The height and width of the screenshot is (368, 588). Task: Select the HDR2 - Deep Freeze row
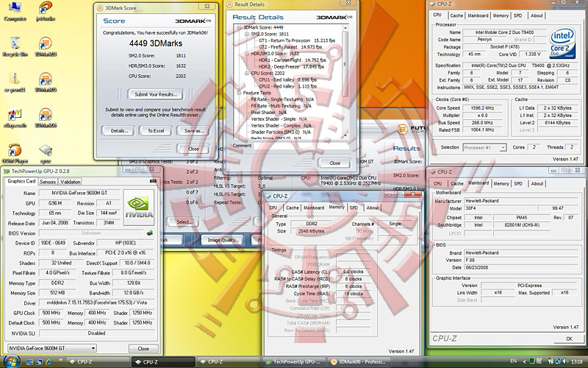point(291,66)
